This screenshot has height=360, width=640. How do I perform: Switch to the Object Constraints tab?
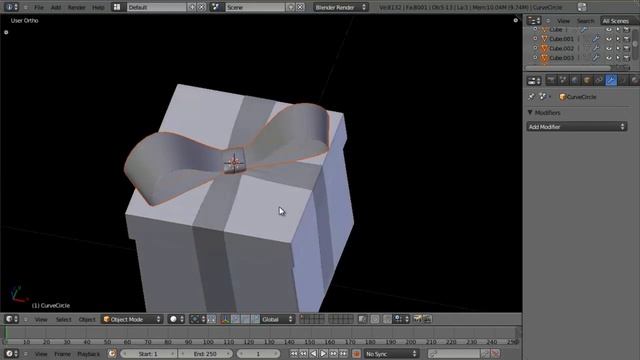point(599,80)
